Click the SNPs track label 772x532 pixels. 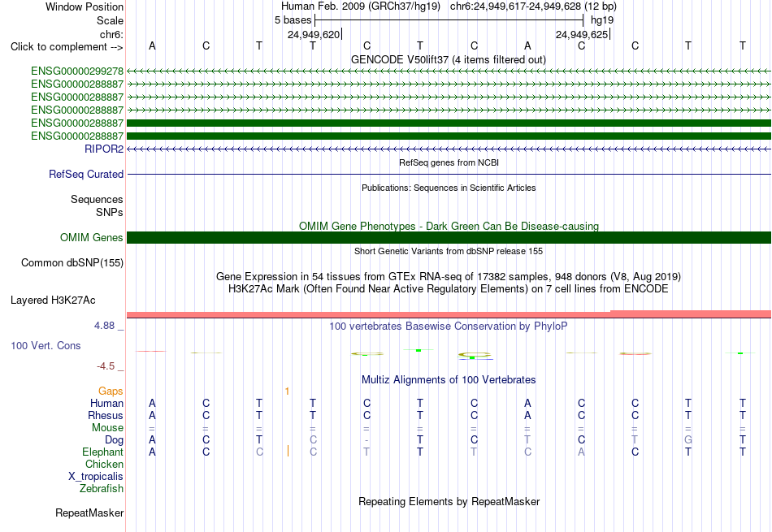click(x=110, y=212)
